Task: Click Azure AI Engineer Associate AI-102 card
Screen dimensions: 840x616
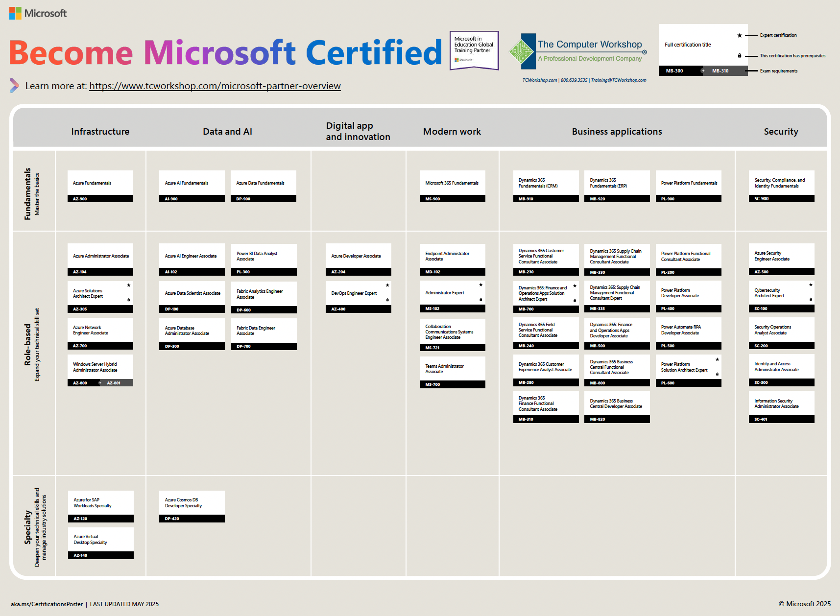Action: tap(192, 260)
